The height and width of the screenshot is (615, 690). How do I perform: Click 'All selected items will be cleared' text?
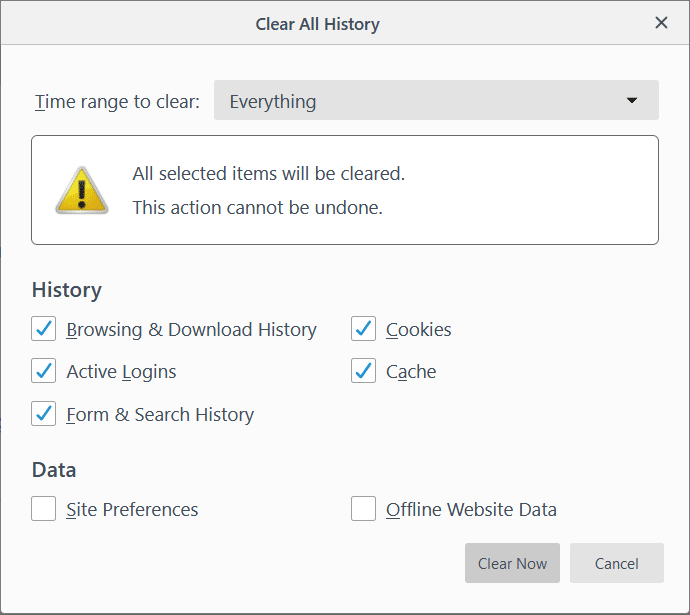(x=268, y=174)
